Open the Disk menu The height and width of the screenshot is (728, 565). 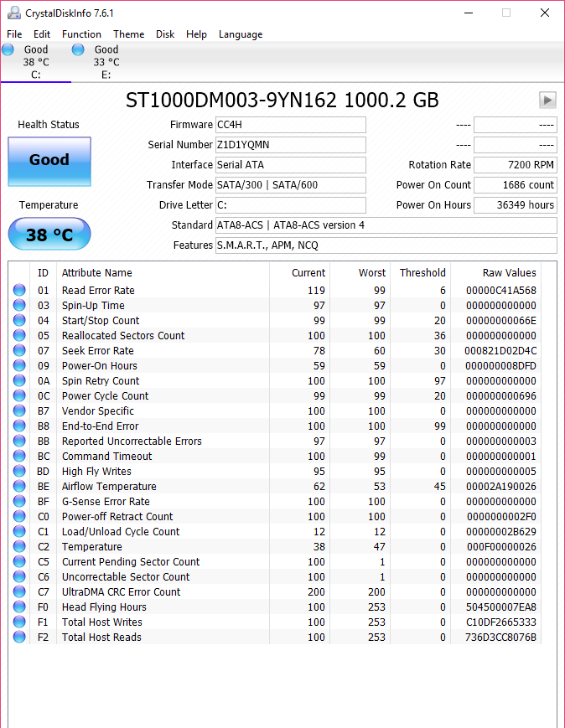pos(165,34)
